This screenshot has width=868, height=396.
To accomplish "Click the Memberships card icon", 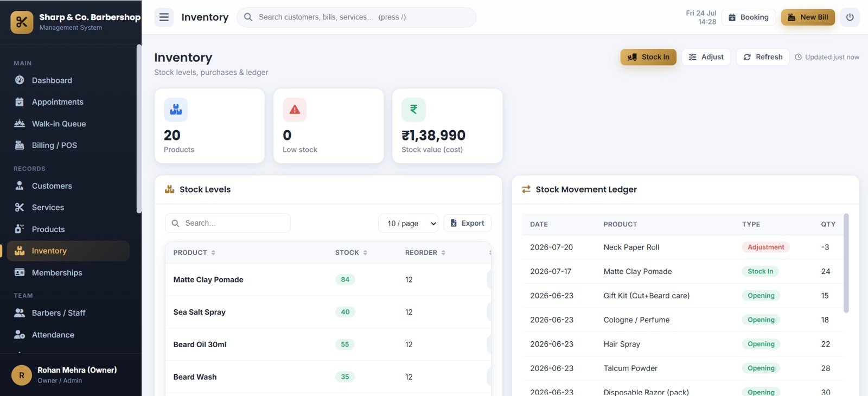I will point(20,272).
